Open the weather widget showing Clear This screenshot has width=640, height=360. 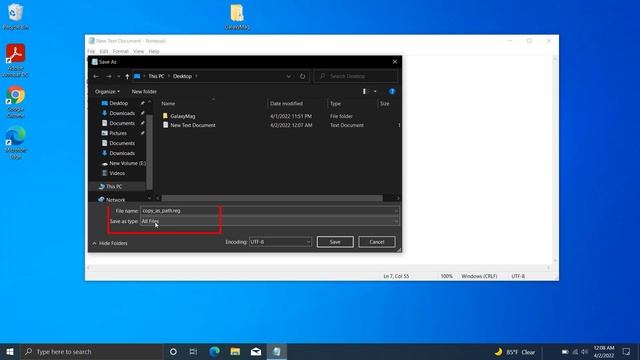(515, 352)
